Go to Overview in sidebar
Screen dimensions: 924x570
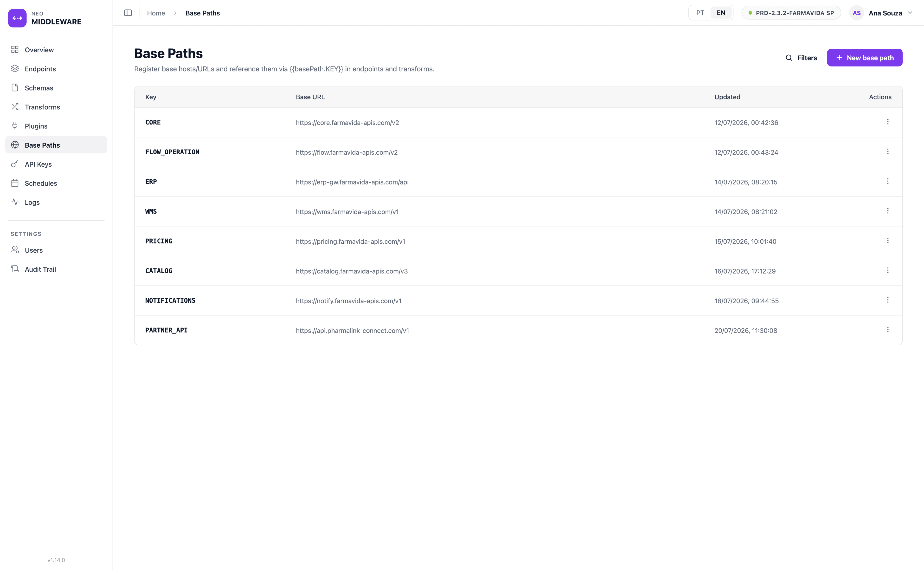pos(56,50)
